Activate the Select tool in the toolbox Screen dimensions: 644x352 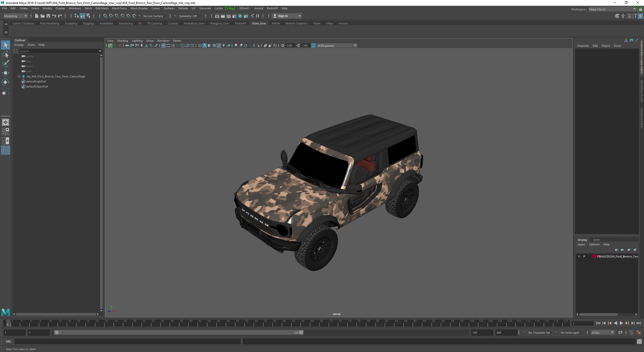pyautogui.click(x=6, y=45)
